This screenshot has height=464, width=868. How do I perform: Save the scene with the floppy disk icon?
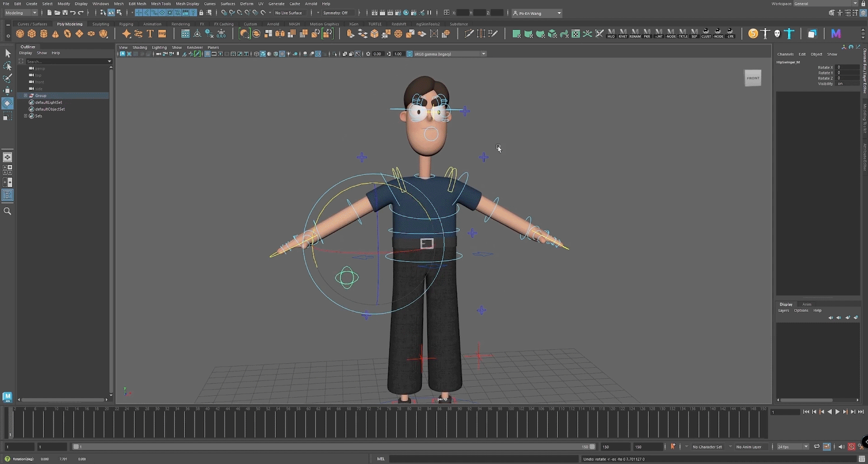click(65, 13)
